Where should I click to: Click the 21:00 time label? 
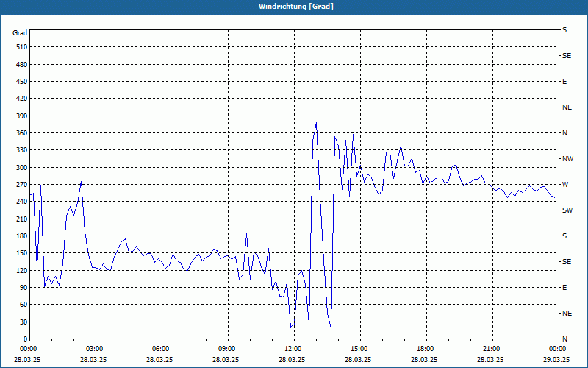pyautogui.click(x=492, y=349)
